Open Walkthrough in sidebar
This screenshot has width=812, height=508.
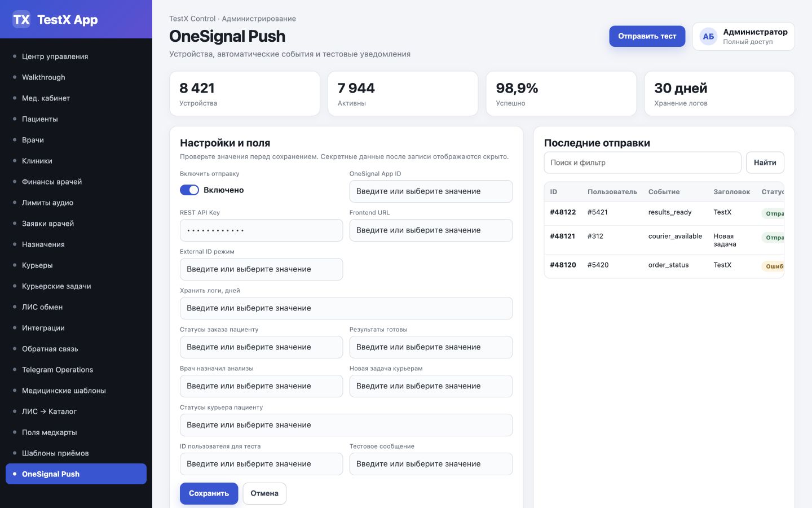[x=76, y=77]
